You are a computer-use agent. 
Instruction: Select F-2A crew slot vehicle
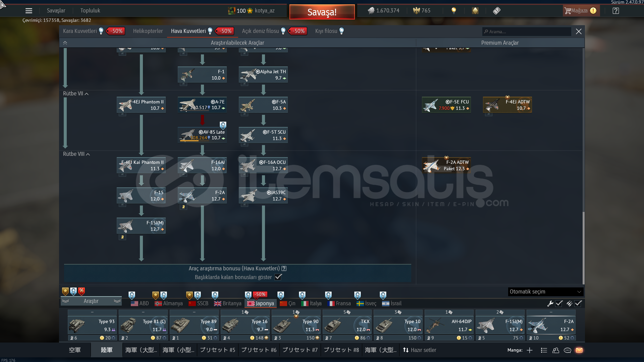click(x=551, y=325)
